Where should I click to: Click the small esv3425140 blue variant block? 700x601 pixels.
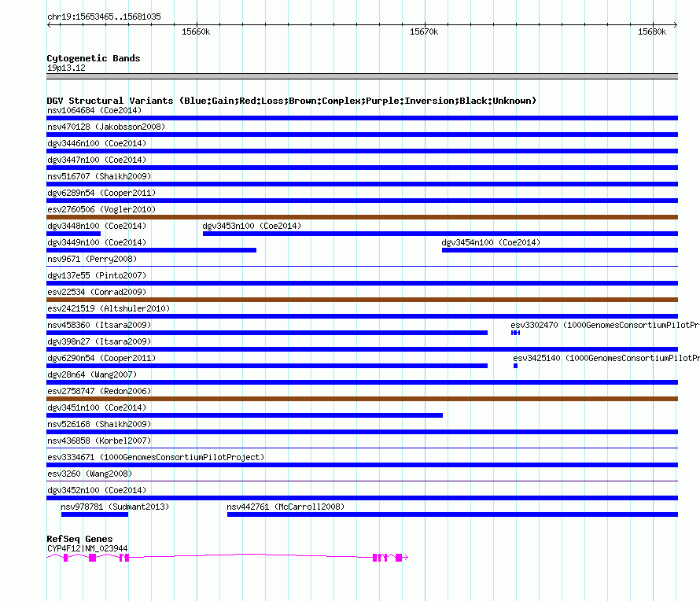click(x=516, y=366)
